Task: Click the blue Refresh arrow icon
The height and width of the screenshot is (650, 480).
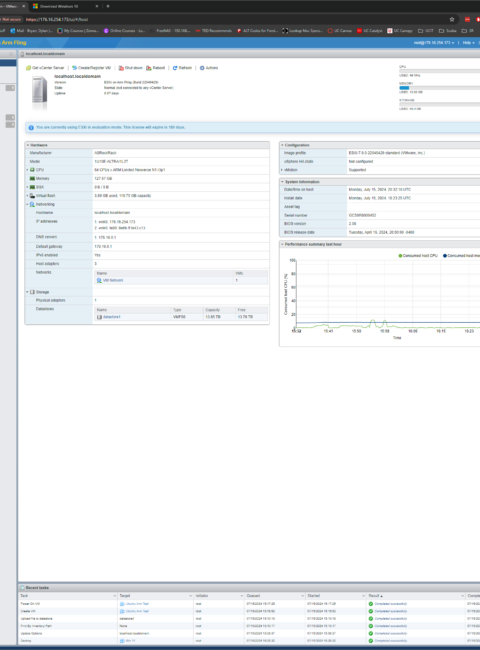Action: tap(175, 68)
